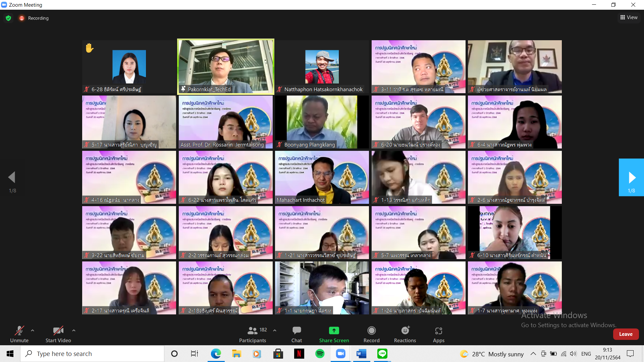The image size is (644, 362).
Task: Select Asst. Prof. Dr. Rossarin Jermtaisong tile
Action: click(226, 122)
